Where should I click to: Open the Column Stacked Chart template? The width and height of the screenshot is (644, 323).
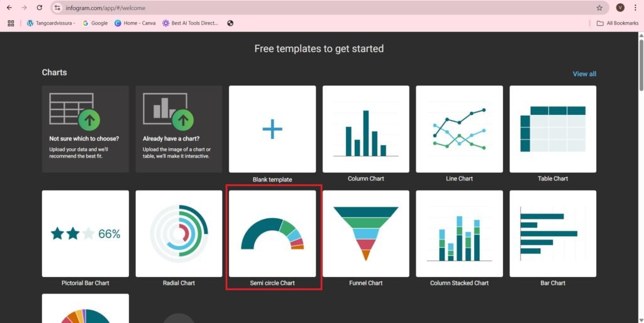459,234
